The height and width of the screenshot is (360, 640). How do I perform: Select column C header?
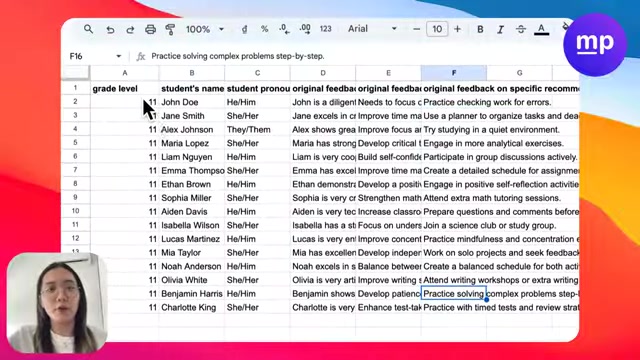point(257,73)
